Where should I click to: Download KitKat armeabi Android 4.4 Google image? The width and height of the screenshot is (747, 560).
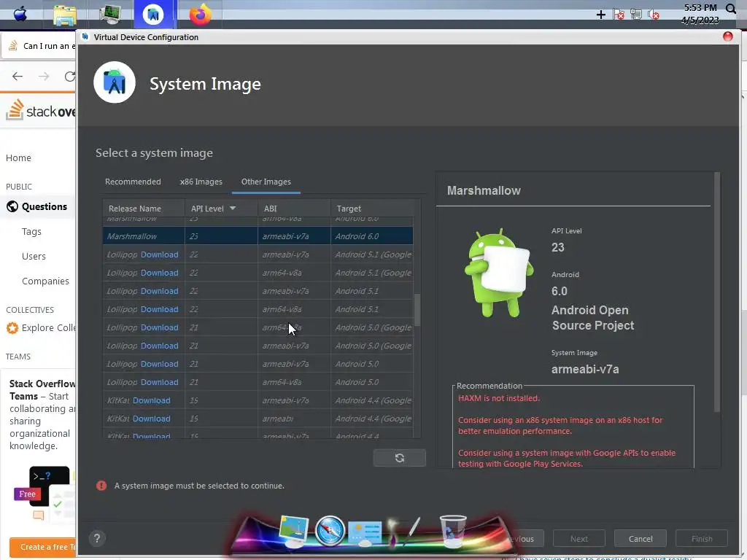point(152,418)
